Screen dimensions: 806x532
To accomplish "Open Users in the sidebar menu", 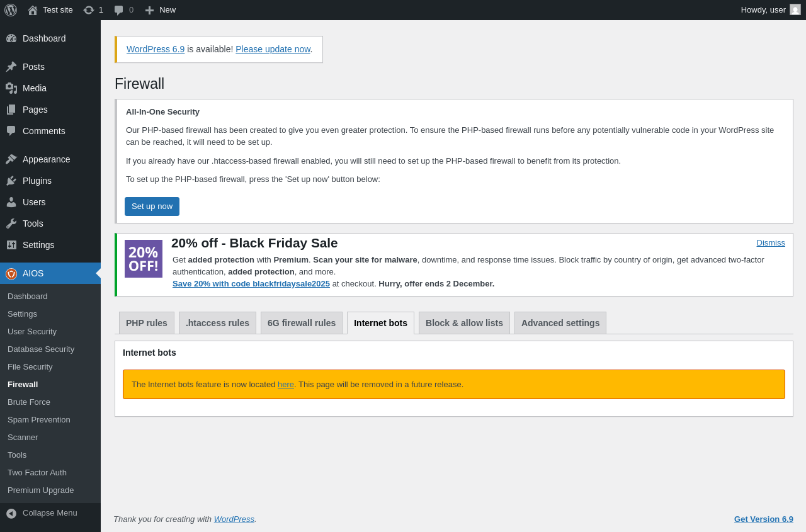I will (50, 202).
